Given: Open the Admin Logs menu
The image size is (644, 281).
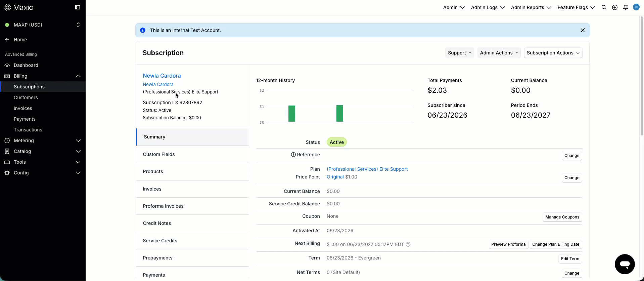Looking at the screenshot, I should (x=488, y=7).
